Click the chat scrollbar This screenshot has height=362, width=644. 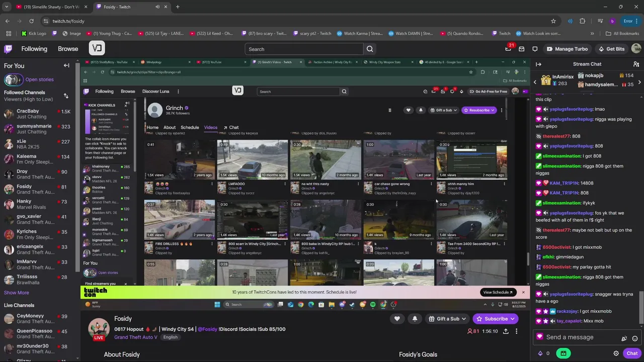click(x=642, y=308)
